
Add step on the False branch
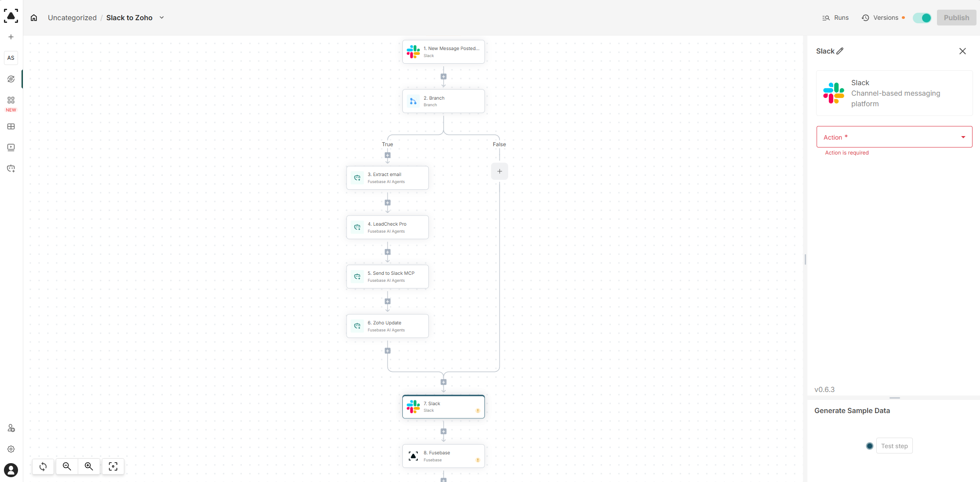point(499,171)
